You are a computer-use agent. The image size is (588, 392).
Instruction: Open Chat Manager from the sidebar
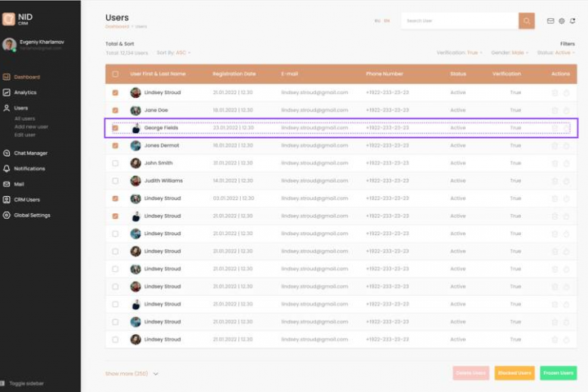tap(25, 153)
